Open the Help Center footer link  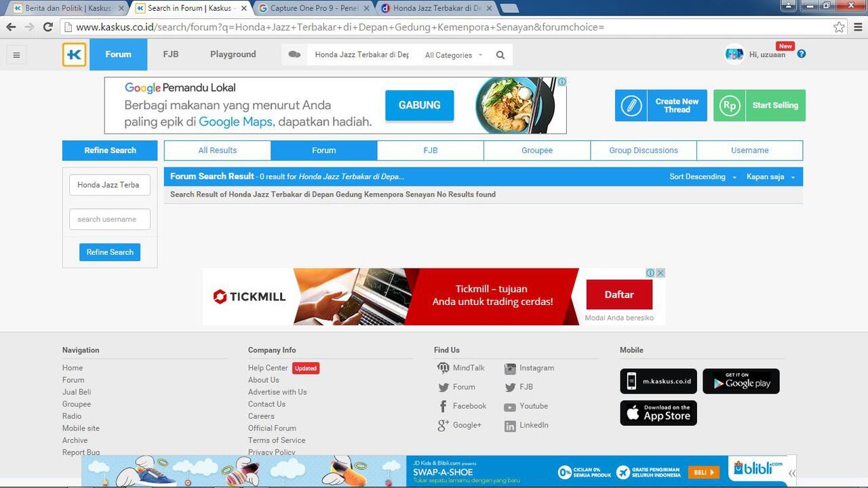click(x=268, y=368)
